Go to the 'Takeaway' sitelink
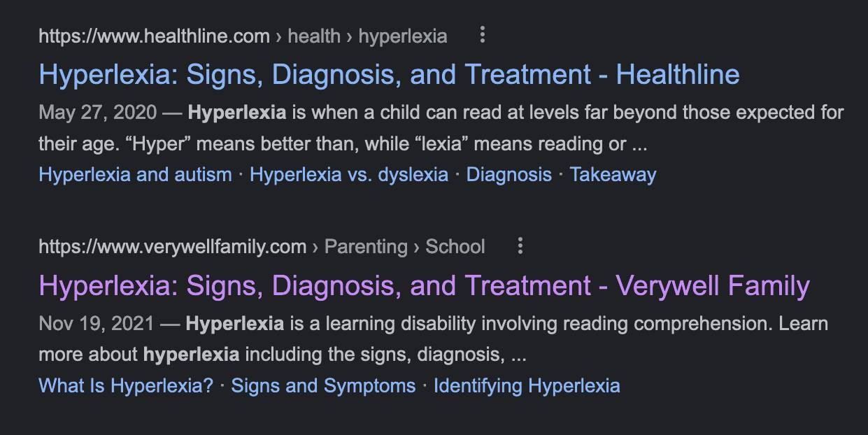This screenshot has width=868, height=435. pyautogui.click(x=613, y=174)
